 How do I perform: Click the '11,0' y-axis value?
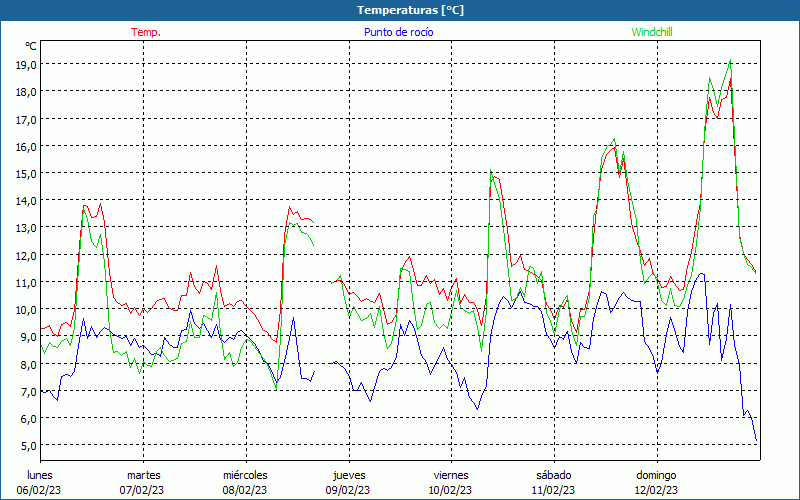point(27,282)
